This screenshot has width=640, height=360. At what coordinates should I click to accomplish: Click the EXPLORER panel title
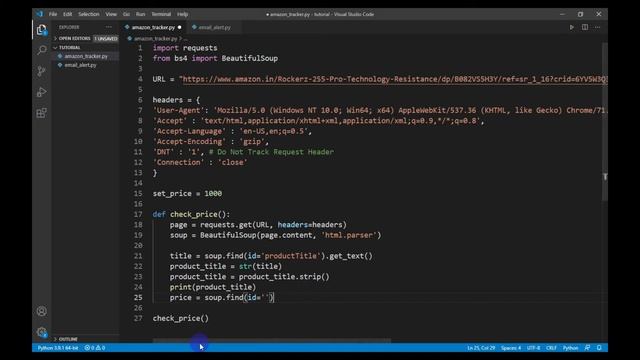point(69,27)
